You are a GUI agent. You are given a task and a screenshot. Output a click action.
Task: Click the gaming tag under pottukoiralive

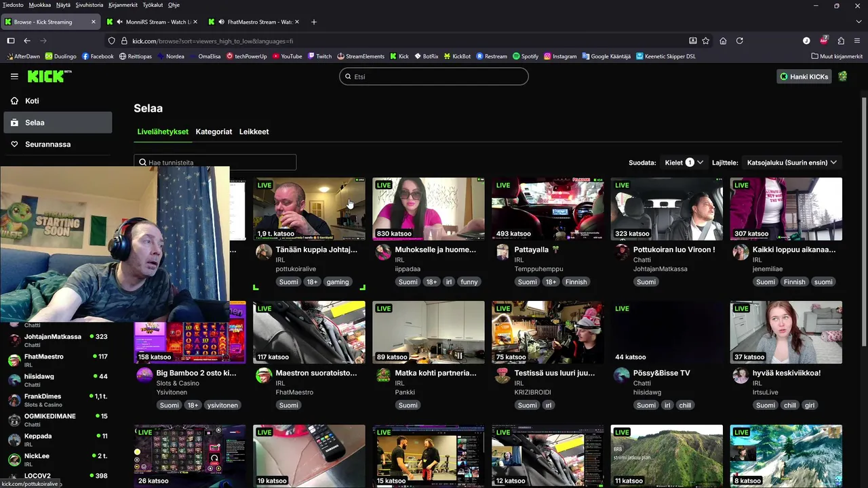pos(337,282)
